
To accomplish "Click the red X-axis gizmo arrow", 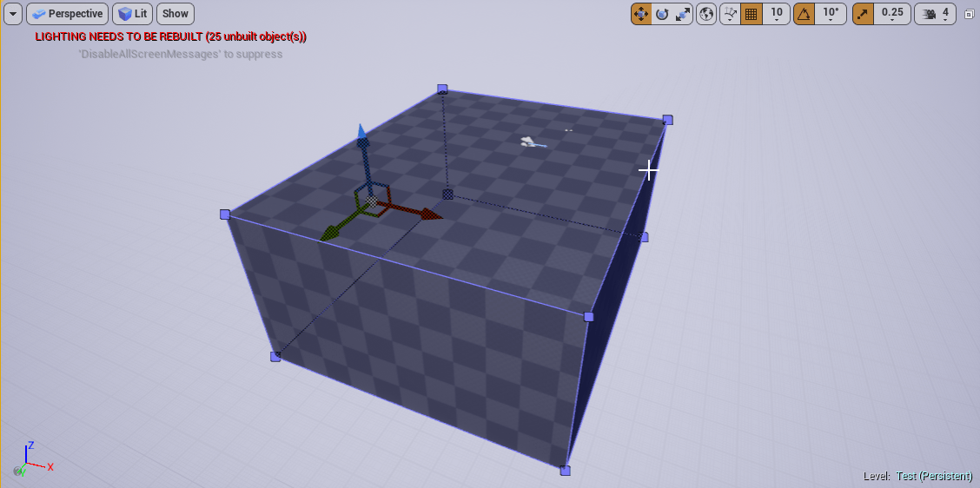I will pyautogui.click(x=430, y=214).
